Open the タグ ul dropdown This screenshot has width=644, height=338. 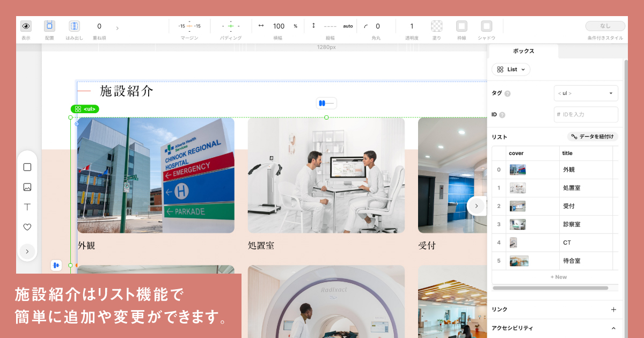coord(586,93)
